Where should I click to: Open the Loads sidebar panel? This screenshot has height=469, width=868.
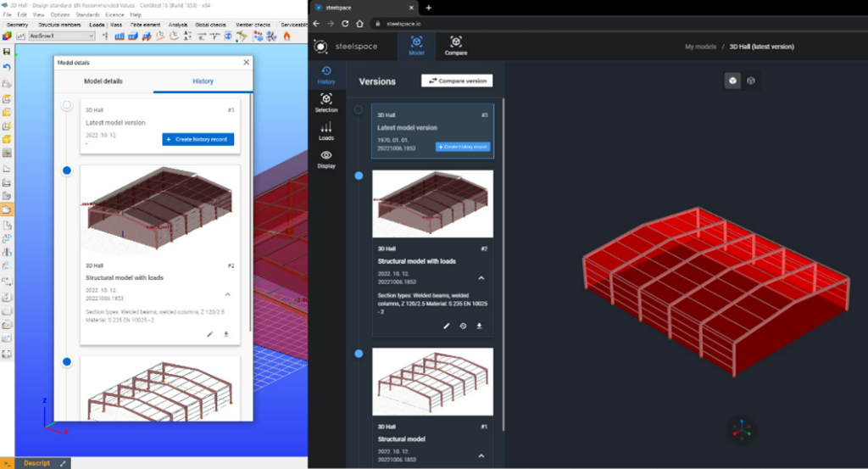tap(326, 131)
